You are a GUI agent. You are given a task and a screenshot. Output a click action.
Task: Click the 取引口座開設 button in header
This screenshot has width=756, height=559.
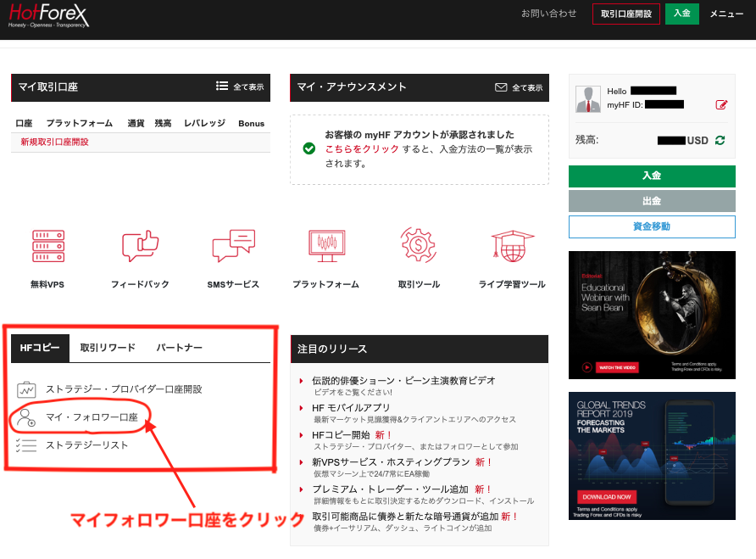(625, 14)
